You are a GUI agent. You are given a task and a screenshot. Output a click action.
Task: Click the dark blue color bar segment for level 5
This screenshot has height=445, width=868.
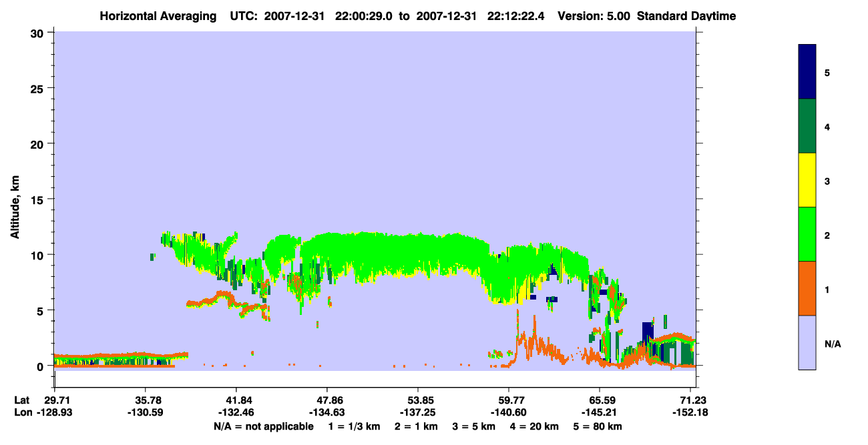(x=807, y=72)
